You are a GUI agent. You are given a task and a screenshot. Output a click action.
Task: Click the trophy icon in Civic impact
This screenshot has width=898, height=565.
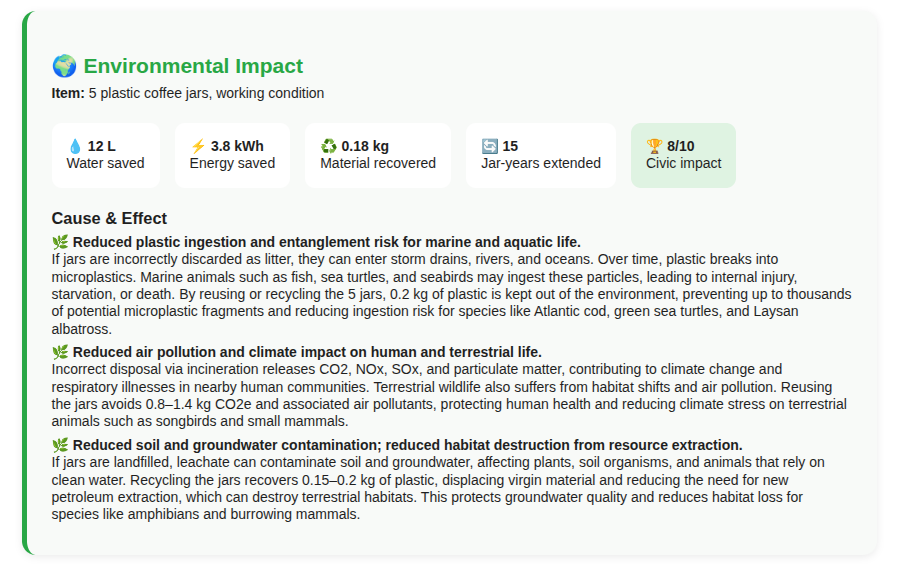tap(654, 147)
